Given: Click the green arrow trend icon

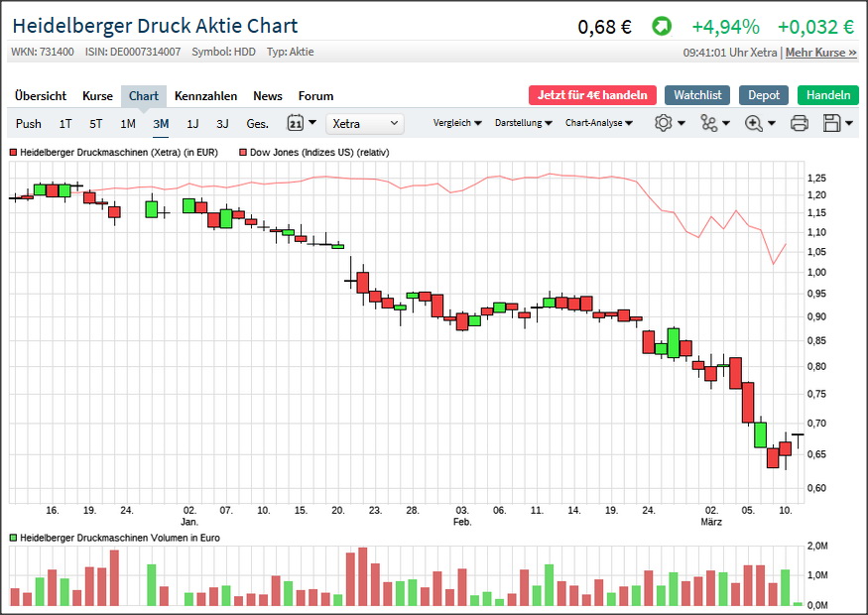Looking at the screenshot, I should tap(661, 27).
